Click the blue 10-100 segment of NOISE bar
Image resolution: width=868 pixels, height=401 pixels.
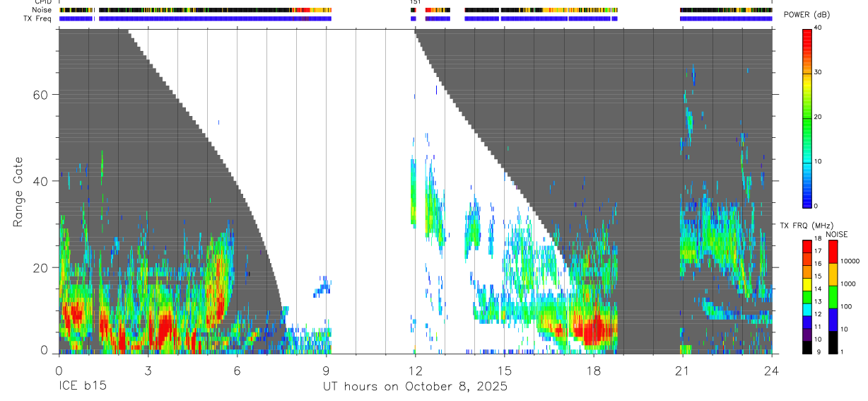[x=833, y=320]
